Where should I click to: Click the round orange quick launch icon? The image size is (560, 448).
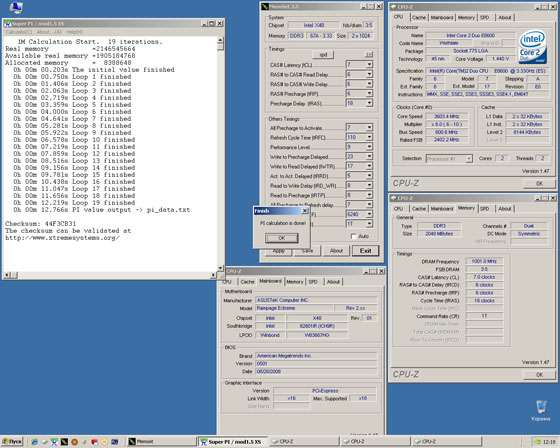click(74, 442)
